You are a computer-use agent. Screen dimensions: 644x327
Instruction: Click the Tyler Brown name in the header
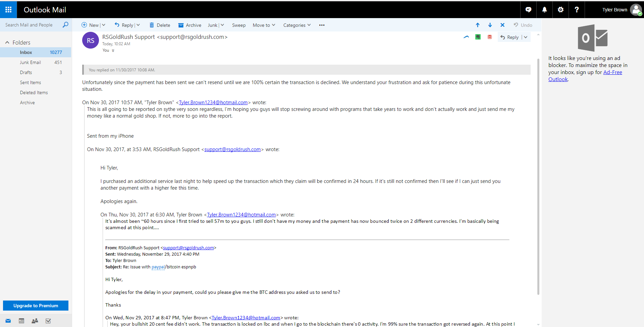pos(614,10)
